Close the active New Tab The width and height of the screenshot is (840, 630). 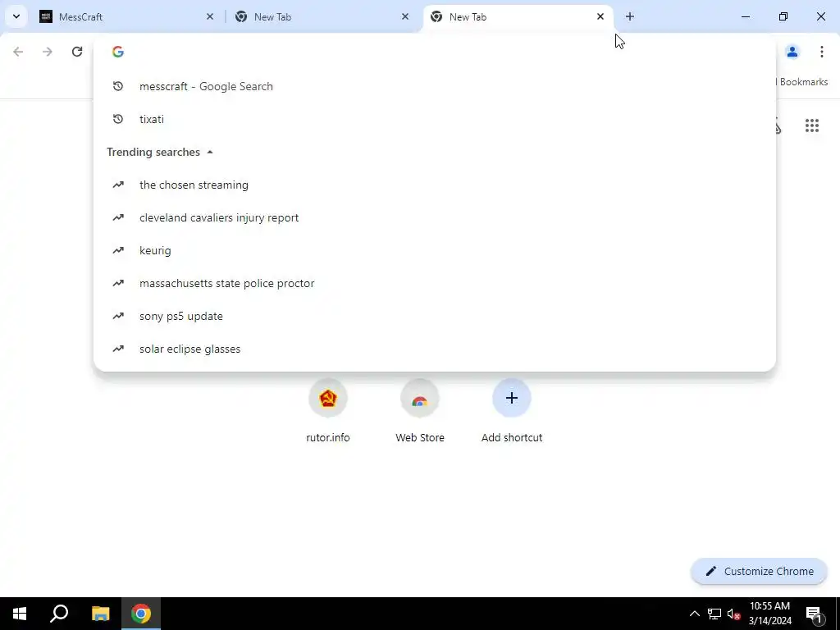click(x=600, y=16)
